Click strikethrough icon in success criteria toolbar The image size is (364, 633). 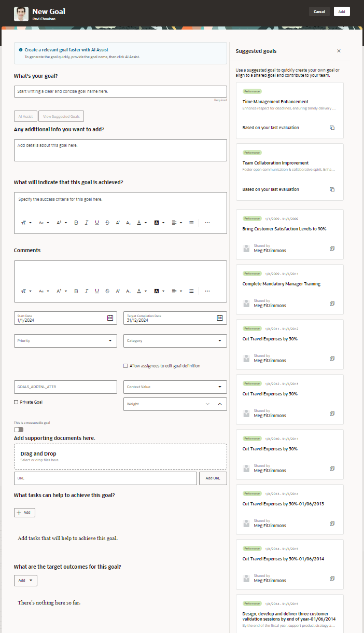[x=107, y=223]
